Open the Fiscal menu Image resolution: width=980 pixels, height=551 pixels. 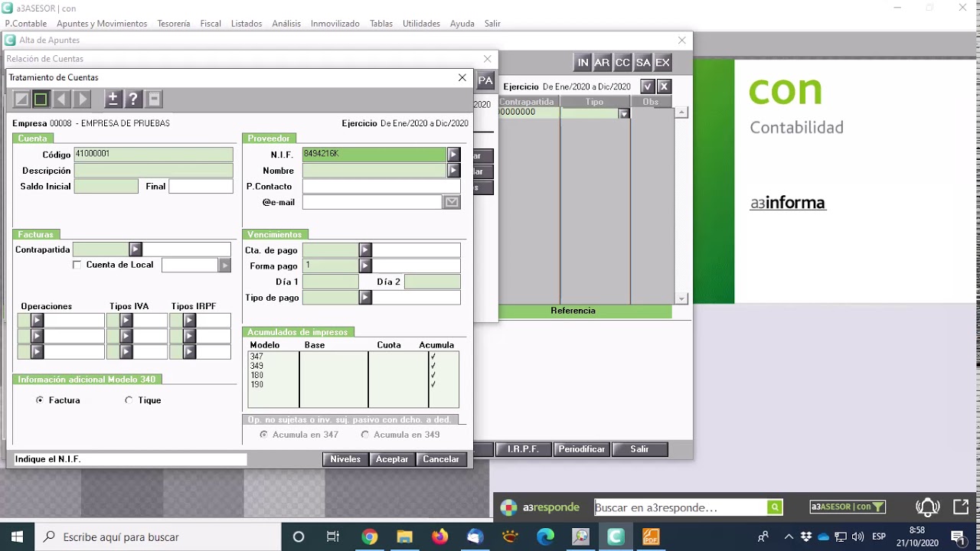pos(211,24)
